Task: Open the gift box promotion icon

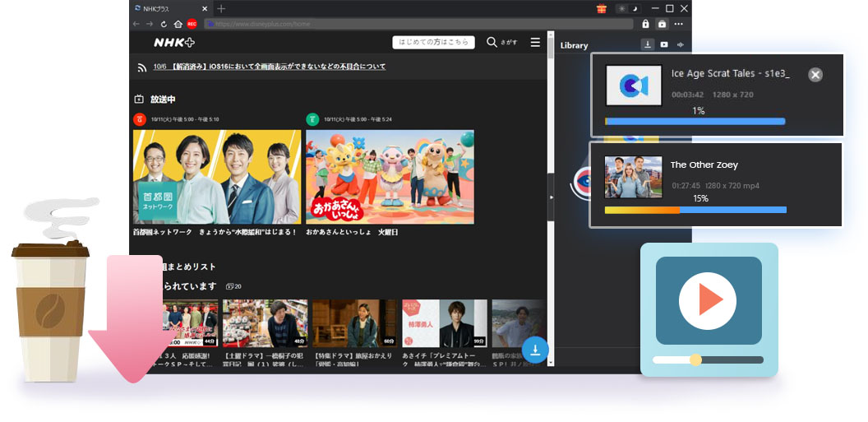Action: coord(602,8)
